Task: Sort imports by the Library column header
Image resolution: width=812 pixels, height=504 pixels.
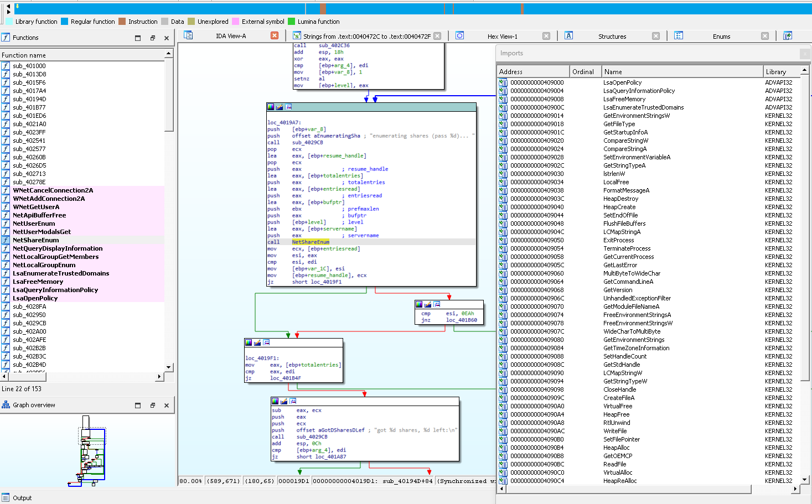Action: coord(782,71)
